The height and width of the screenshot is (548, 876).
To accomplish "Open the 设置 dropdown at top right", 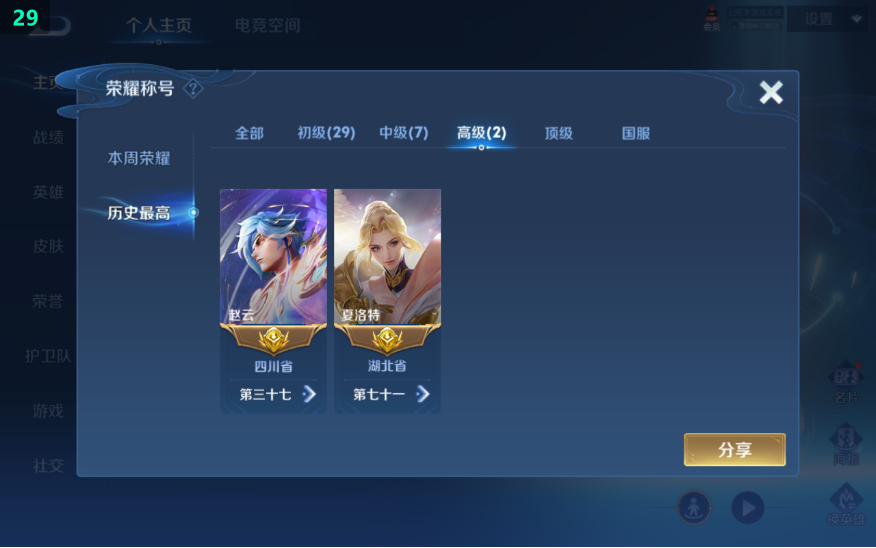I will click(x=831, y=19).
